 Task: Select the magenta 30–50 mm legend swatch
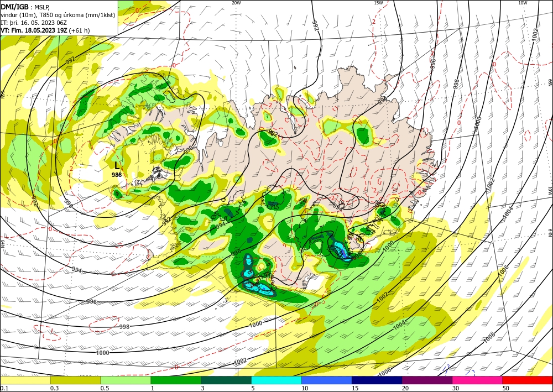point(478,380)
